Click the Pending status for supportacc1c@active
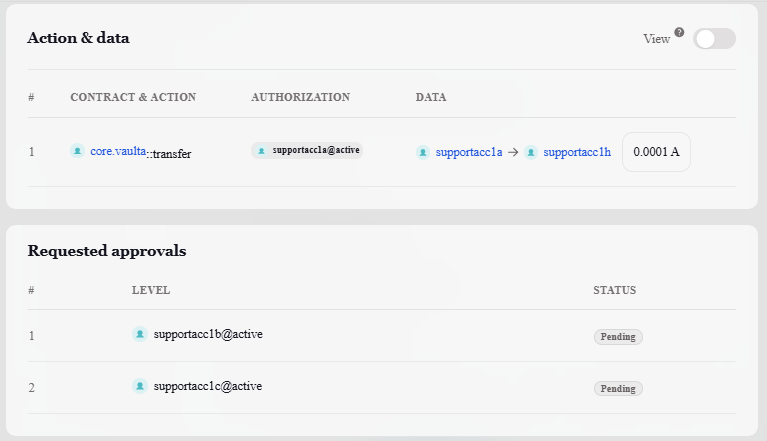 [618, 388]
